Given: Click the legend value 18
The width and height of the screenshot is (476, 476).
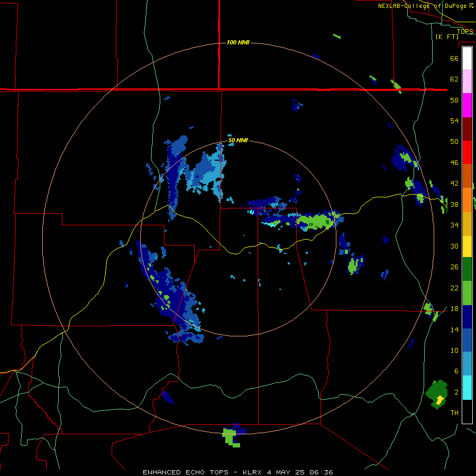Looking at the screenshot, I should (x=454, y=309).
